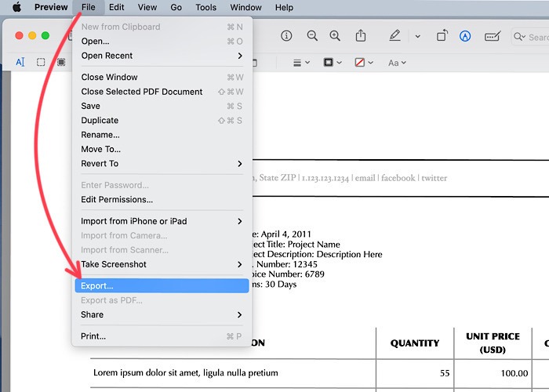This screenshot has height=392, width=549.
Task: Expand the Take Screenshot submenu
Action: point(162,264)
